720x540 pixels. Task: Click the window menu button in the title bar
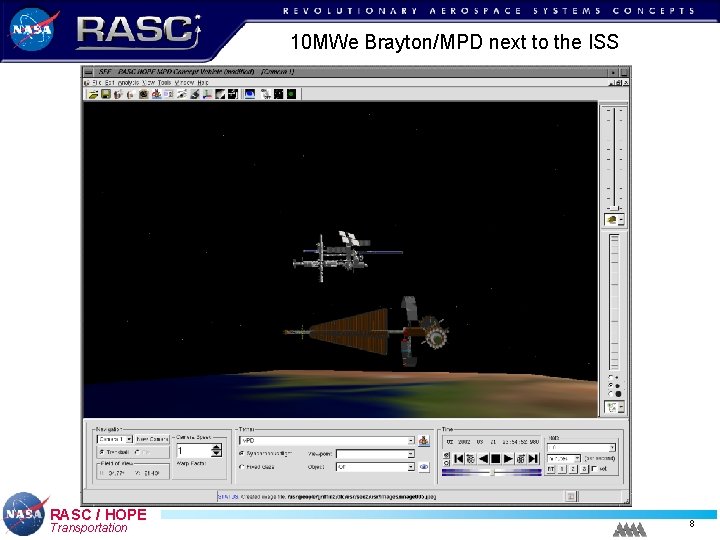[89, 72]
